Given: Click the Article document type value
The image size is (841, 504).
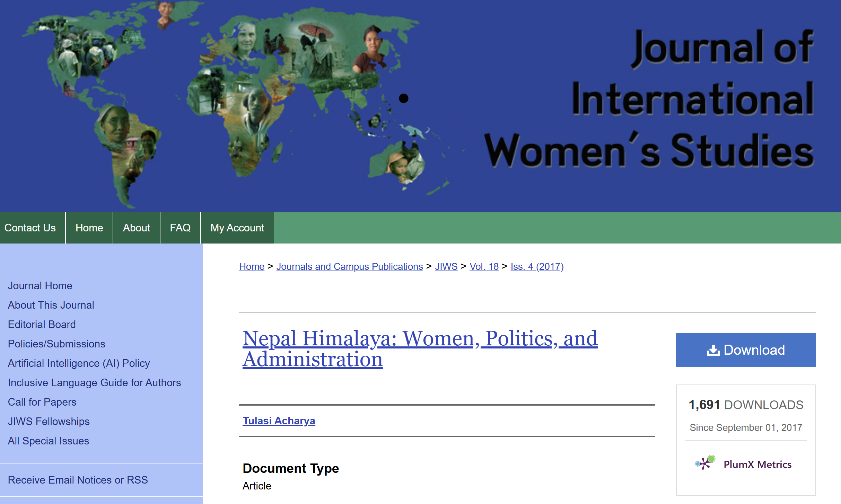Looking at the screenshot, I should coord(257,486).
